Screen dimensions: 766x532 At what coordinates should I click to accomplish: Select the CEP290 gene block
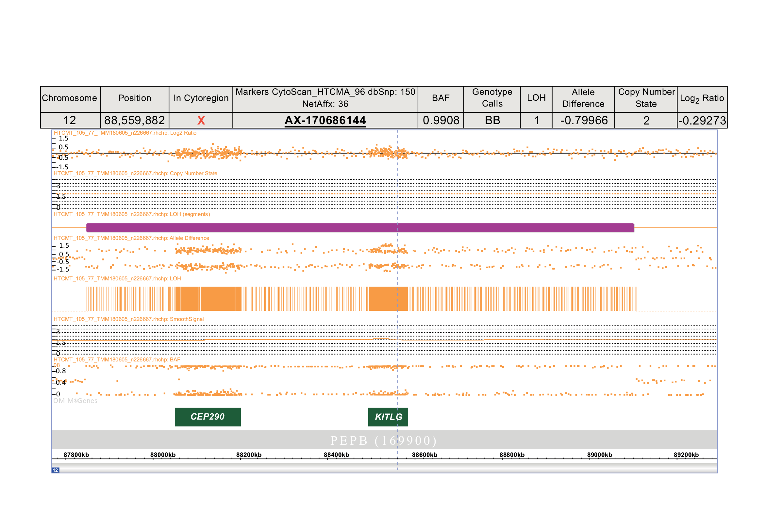208,417
